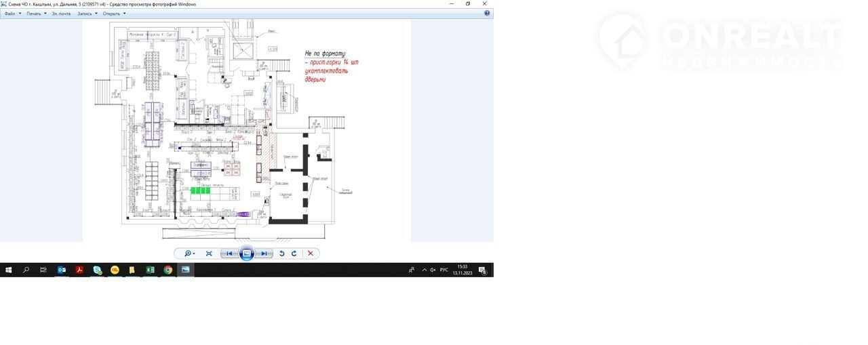
Task: Rotate the image clockwise
Action: [294, 253]
